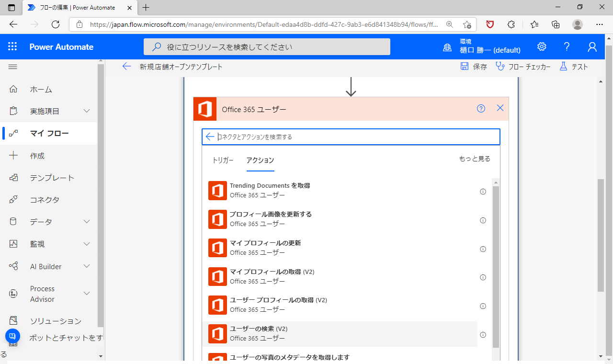Open the browser Settings and more menu
Viewport: 613px width, 364px height.
tap(600, 24)
